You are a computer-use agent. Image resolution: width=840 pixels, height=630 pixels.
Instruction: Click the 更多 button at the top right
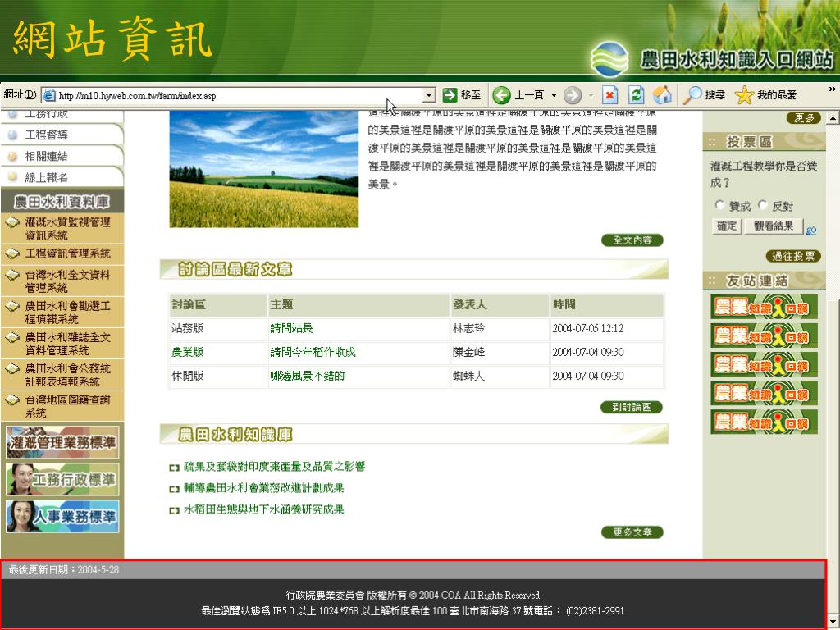coord(804,118)
